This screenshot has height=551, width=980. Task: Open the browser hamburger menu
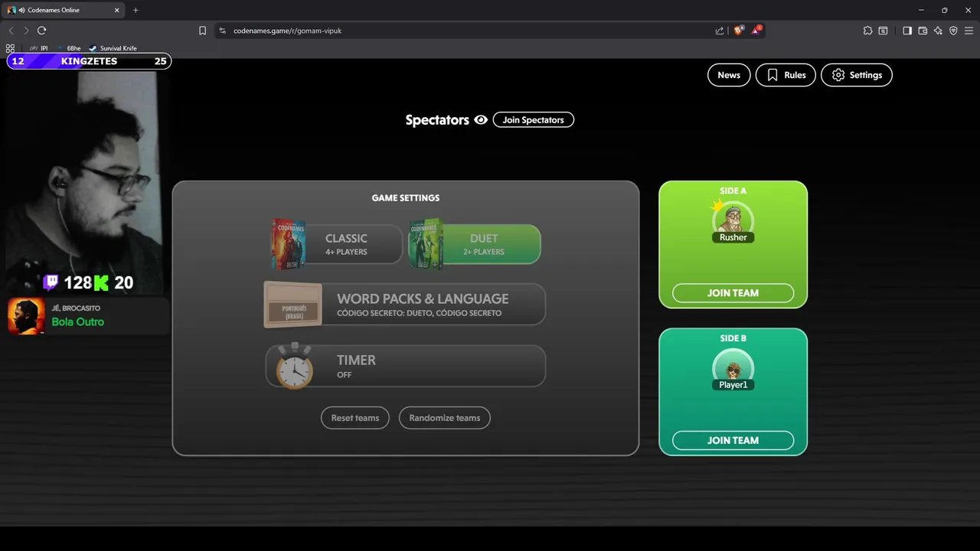[x=969, y=31]
